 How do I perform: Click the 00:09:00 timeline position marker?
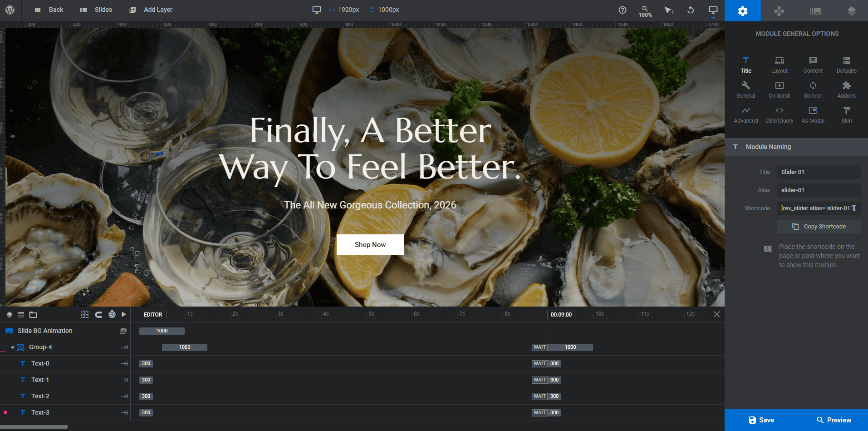[561, 315]
